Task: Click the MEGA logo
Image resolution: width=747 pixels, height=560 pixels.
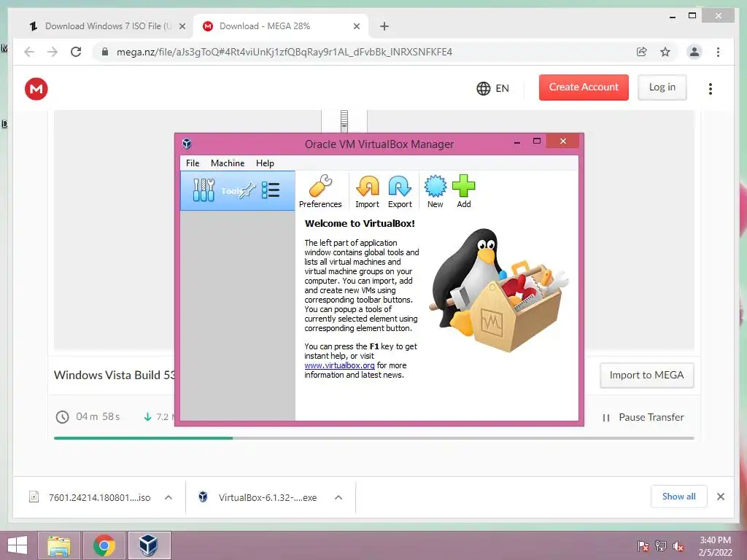Action: tap(36, 88)
